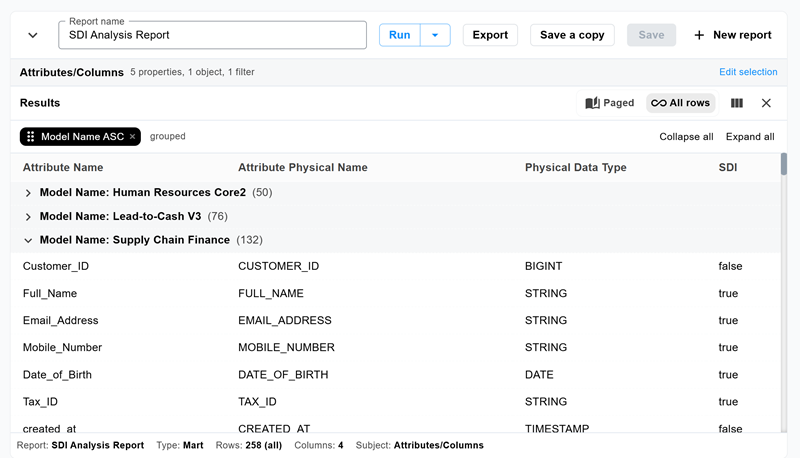The image size is (800, 458).
Task: Sort by SDI column header
Action: [728, 167]
